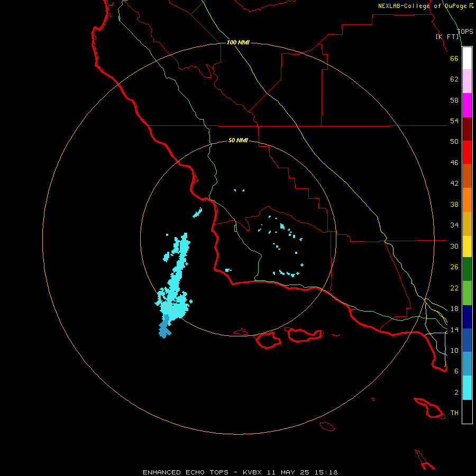This screenshot has height=476, width=476.
Task: Pick the navy blue legend swatch
Action: tap(467, 317)
